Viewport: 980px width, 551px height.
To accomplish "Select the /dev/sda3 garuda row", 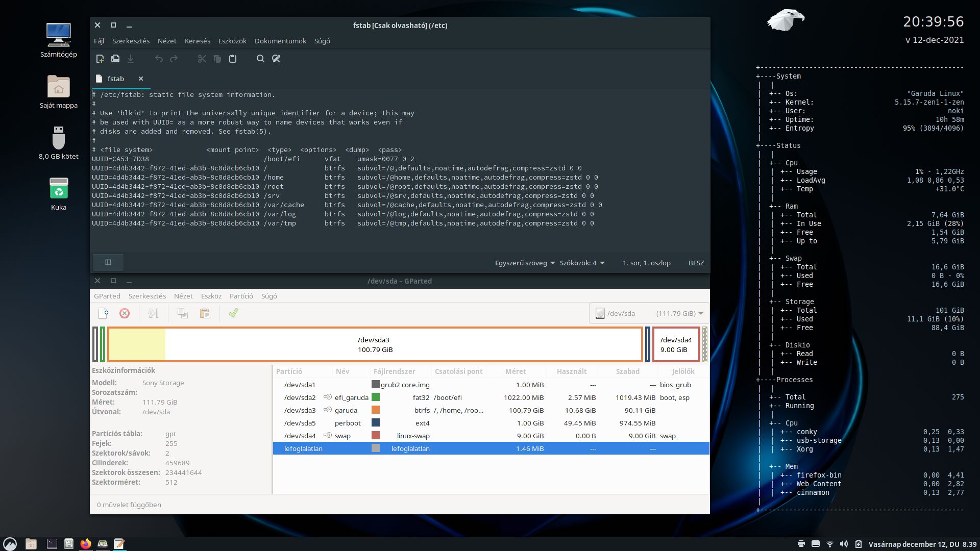I will coord(491,410).
